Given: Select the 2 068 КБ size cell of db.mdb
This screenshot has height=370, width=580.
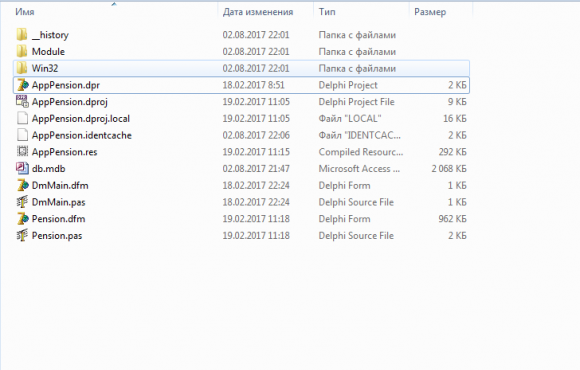Looking at the screenshot, I should point(449,169).
